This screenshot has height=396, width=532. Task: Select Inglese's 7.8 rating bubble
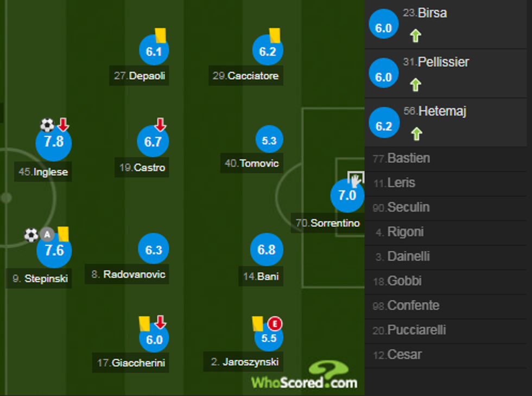(x=53, y=143)
